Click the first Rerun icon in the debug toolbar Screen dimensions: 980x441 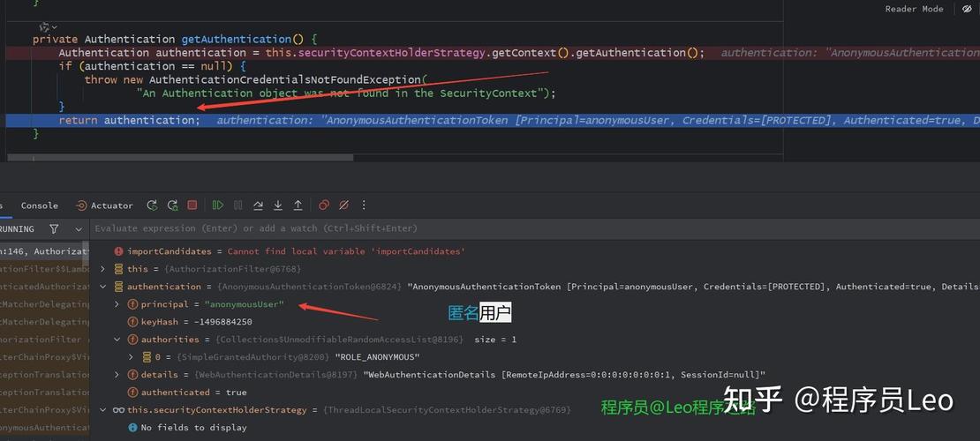point(152,205)
